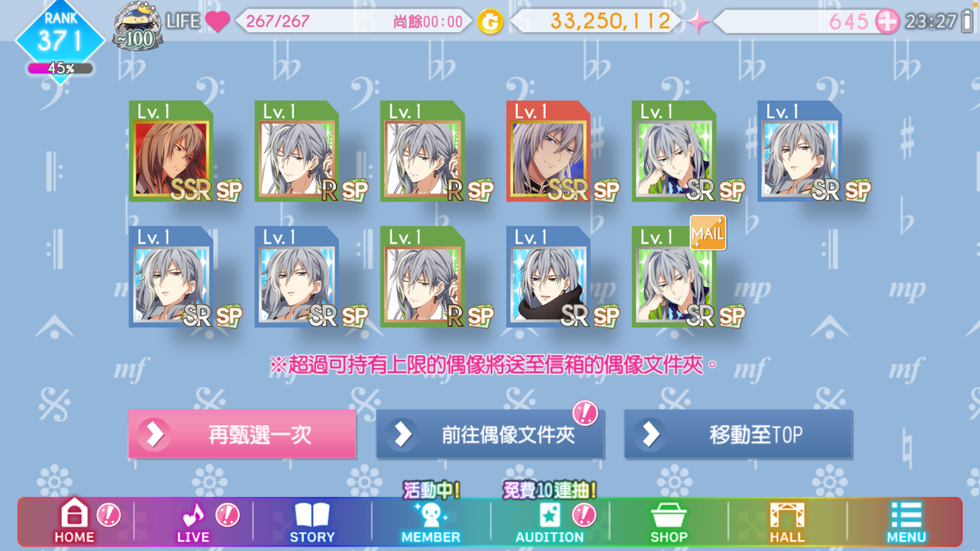The height and width of the screenshot is (551, 980).
Task: Select the SR card with black scarf
Action: 548,277
